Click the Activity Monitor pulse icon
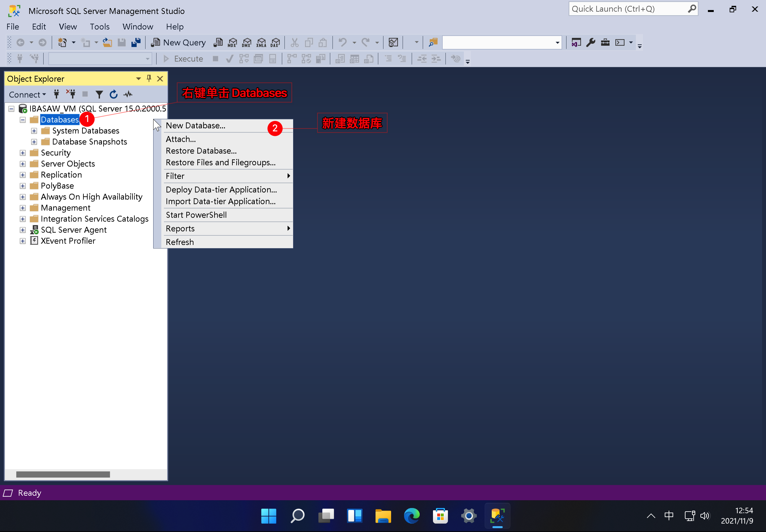Screen dimensions: 766x532 point(128,94)
